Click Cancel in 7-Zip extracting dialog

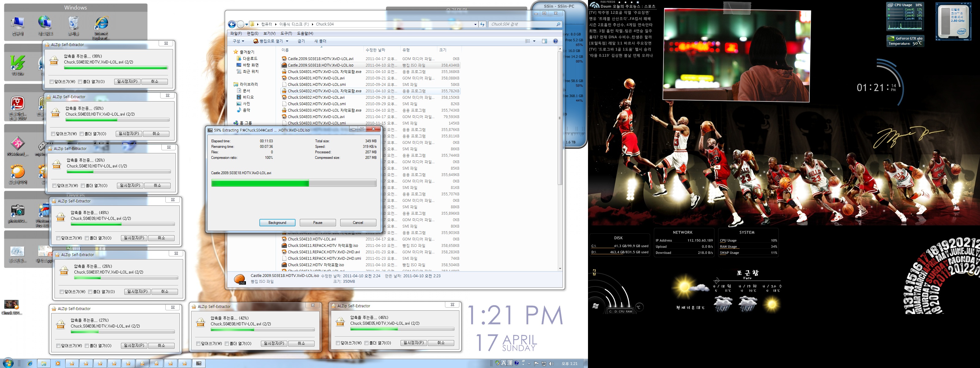[358, 223]
